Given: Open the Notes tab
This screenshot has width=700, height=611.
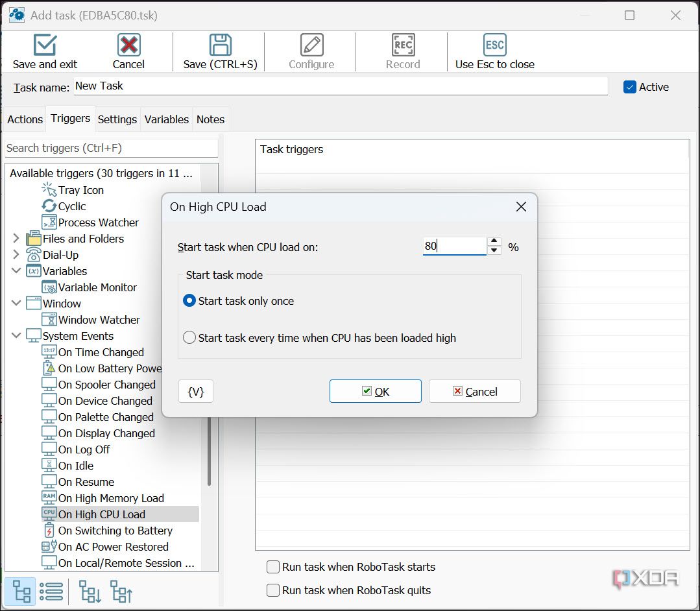Looking at the screenshot, I should click(210, 119).
